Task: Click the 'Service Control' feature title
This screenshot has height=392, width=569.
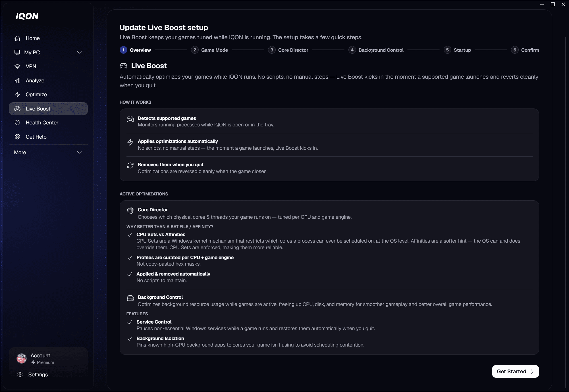Action: (154, 322)
